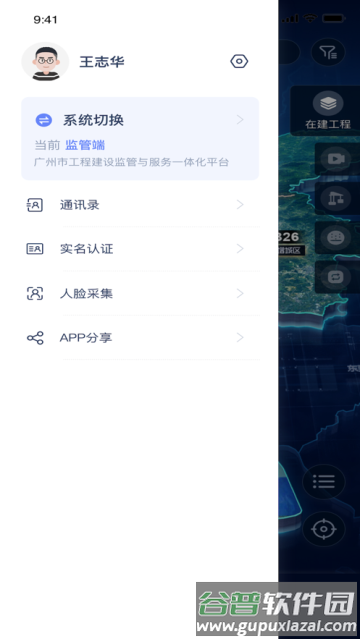Click the tower crane map button

(x=336, y=198)
